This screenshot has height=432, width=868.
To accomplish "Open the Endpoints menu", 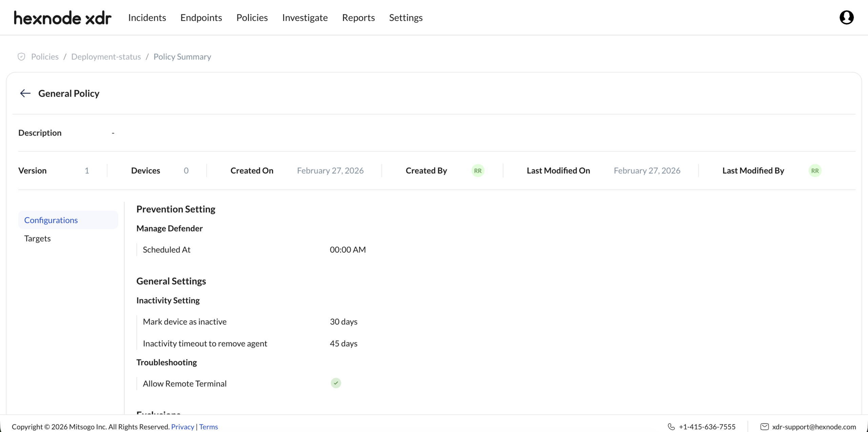I will click(201, 18).
